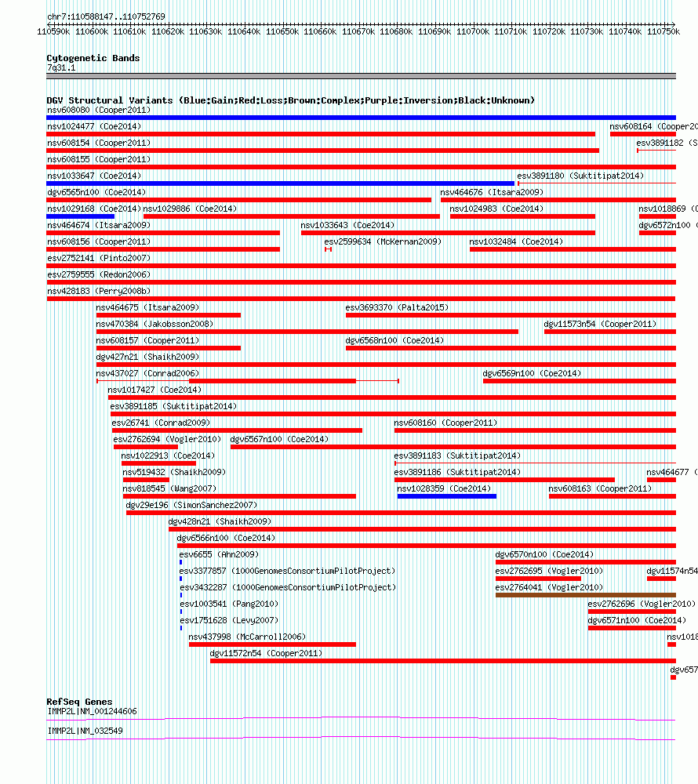Open dgv29e196 (SimonSanchez2007) variant label
The image size is (698, 784).
[191, 506]
